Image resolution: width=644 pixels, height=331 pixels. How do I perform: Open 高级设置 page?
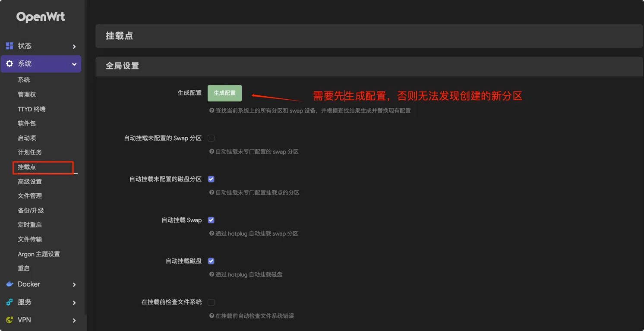coord(30,182)
